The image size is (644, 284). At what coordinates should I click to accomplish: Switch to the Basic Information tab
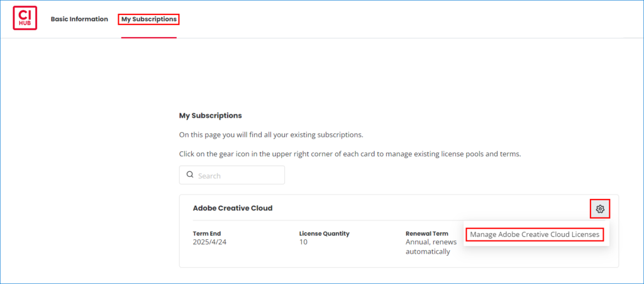pyautogui.click(x=79, y=19)
